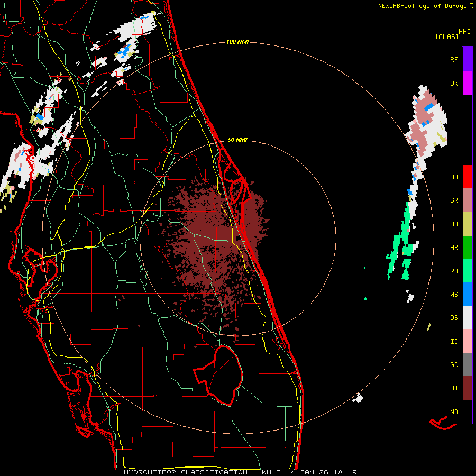Click the 'HYDROMETEOR CLASSIFICATION' title text

[186, 472]
